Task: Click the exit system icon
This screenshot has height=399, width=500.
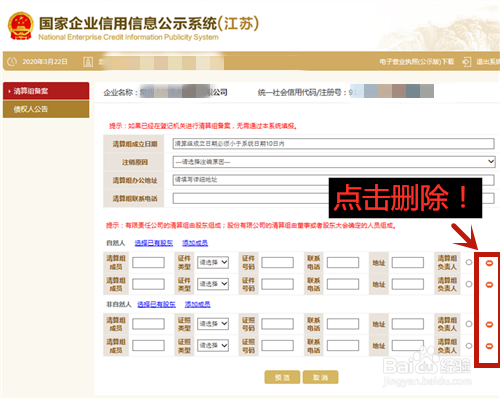Action: (466, 62)
